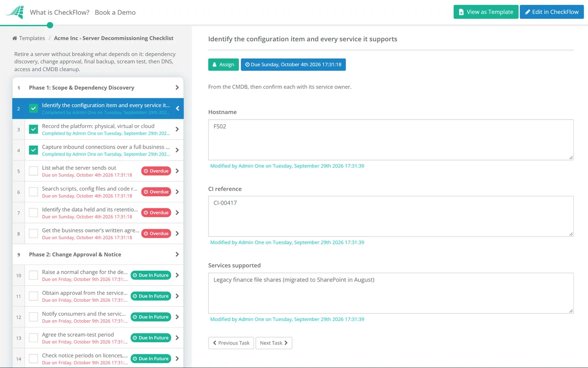Go to Templates breadcrumb
588x368 pixels.
[x=32, y=38]
